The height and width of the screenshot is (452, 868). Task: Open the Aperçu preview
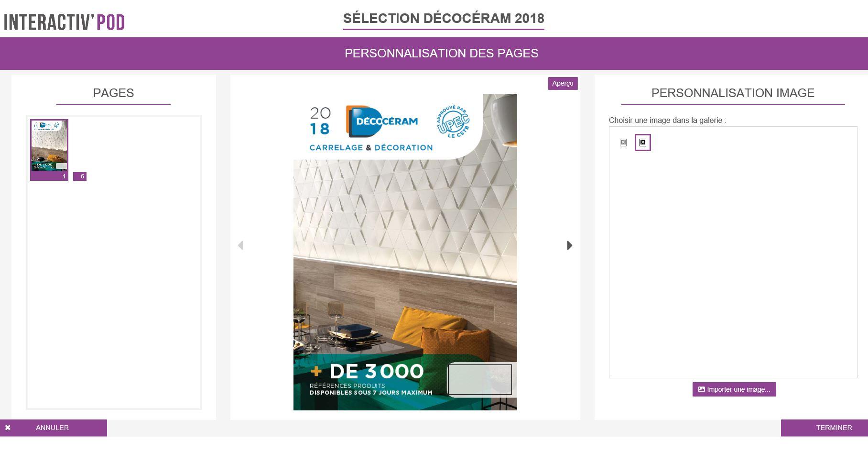(563, 83)
